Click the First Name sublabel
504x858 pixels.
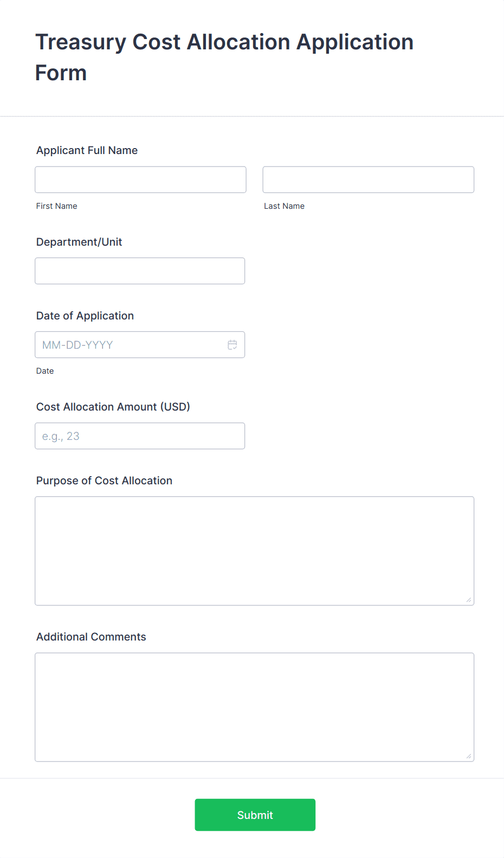[56, 206]
